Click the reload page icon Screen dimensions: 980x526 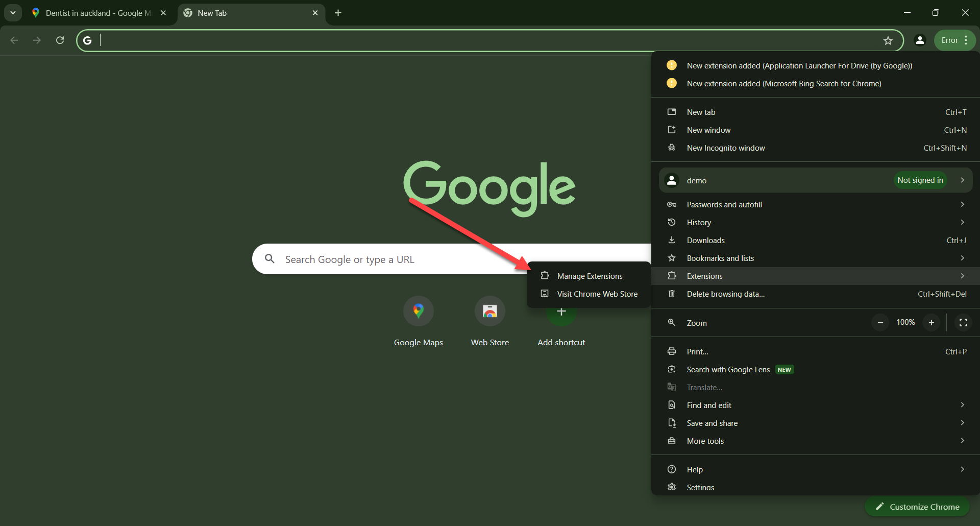[60, 40]
